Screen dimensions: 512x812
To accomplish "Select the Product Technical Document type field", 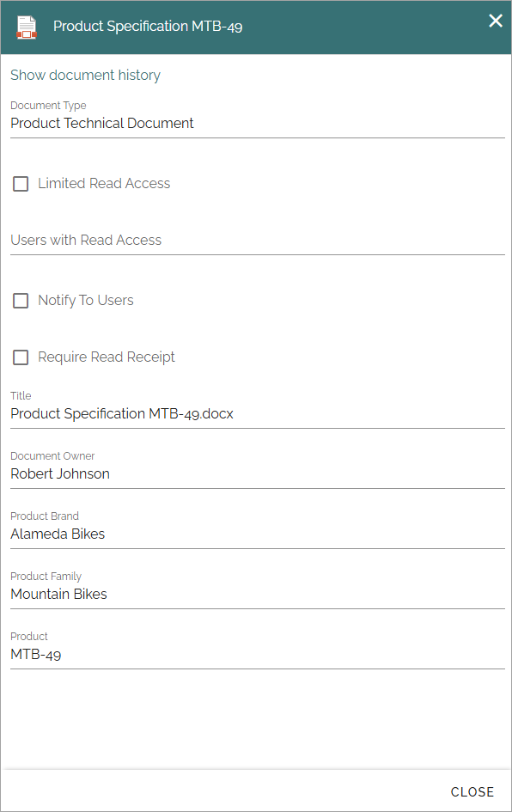I will point(258,123).
